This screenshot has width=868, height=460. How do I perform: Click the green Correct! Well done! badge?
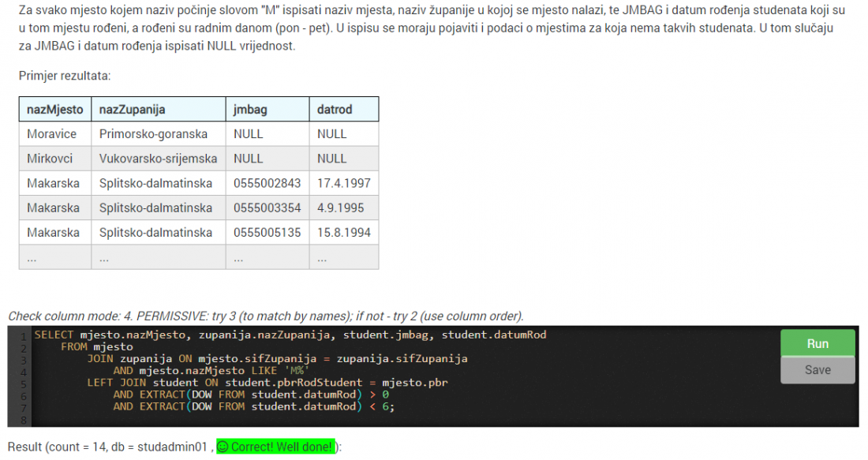[x=275, y=447]
